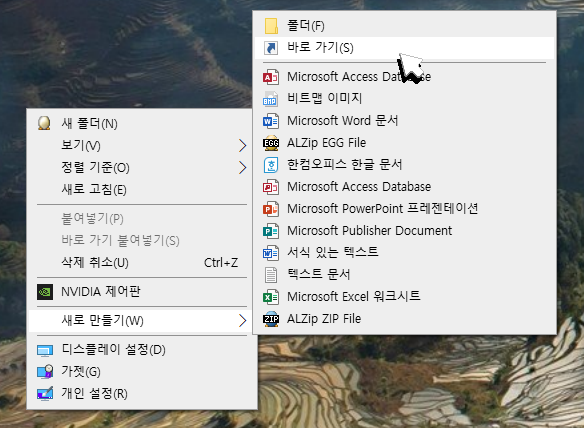Open NVIDIA 제어판 from the menu
The height and width of the screenshot is (428, 584).
tap(139, 292)
